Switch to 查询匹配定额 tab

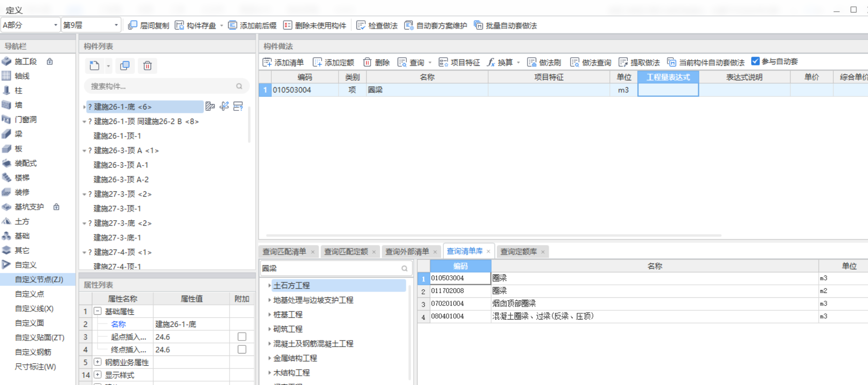(x=346, y=252)
